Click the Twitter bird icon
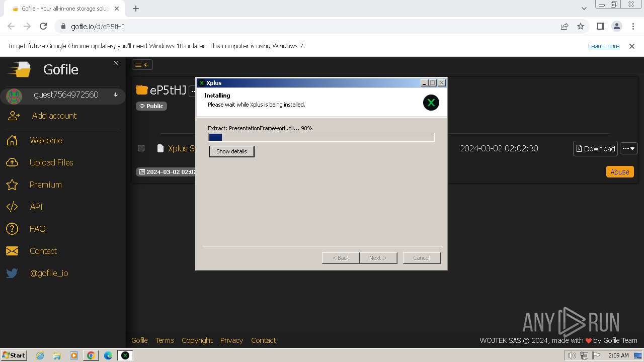This screenshot has height=362, width=644. [12, 273]
